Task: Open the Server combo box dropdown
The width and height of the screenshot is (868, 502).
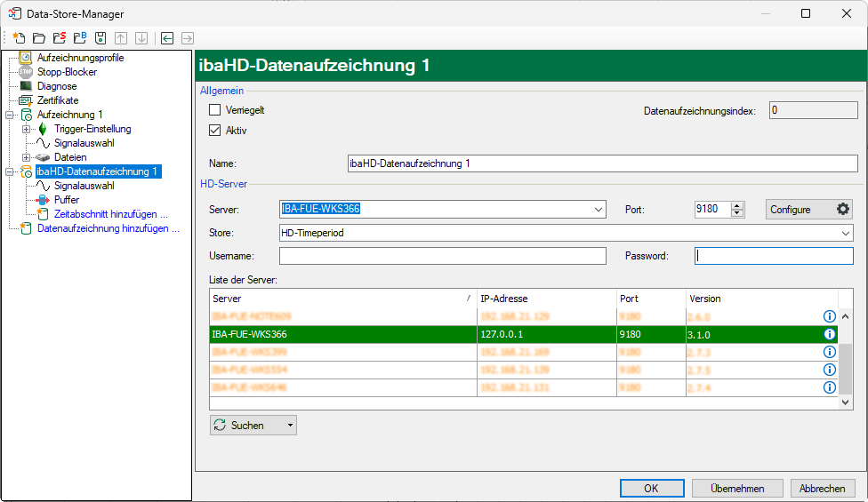Action: click(599, 210)
